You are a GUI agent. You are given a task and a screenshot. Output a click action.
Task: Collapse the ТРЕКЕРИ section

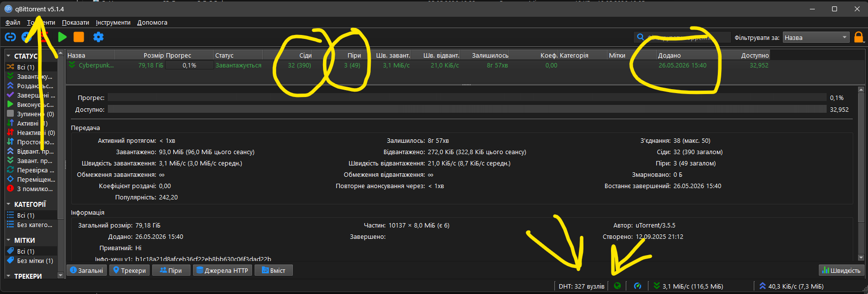click(x=8, y=276)
